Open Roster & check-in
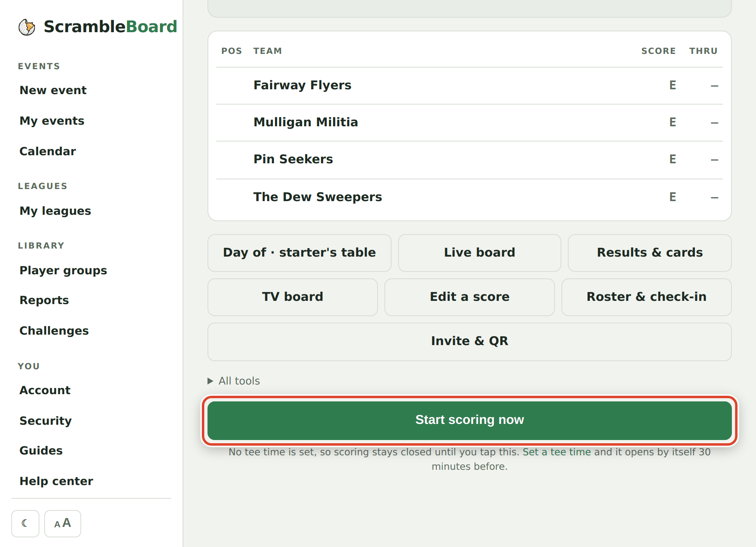 647,297
